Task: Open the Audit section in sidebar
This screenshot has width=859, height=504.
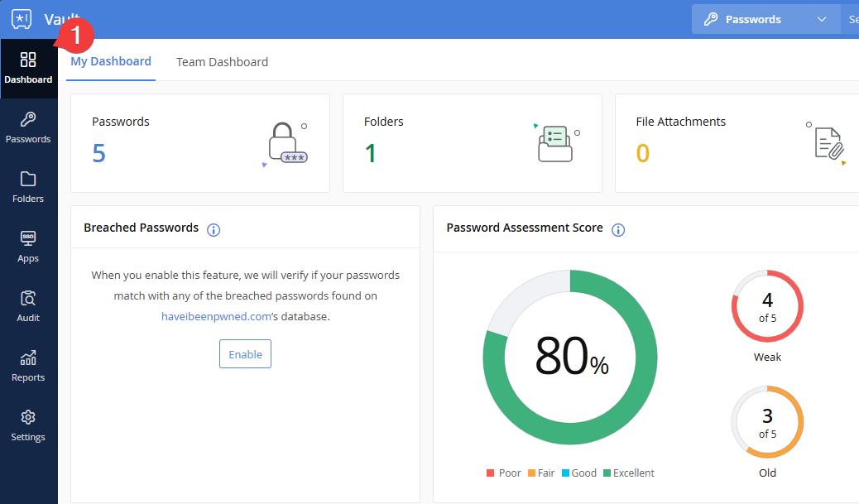Action: pos(28,306)
